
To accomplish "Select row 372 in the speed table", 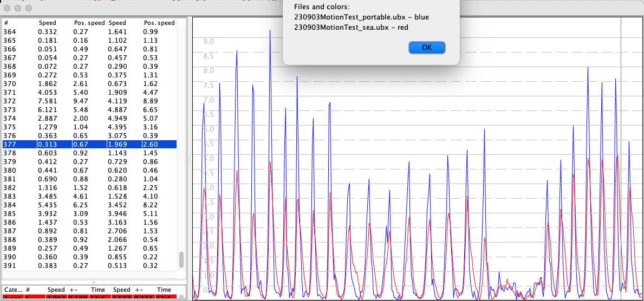I will [92, 101].
